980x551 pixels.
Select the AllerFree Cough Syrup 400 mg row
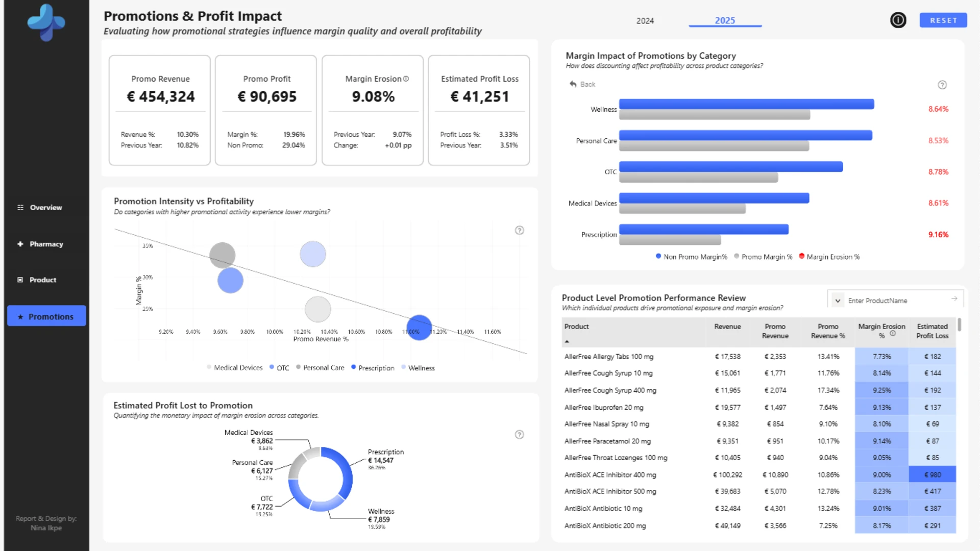759,390
